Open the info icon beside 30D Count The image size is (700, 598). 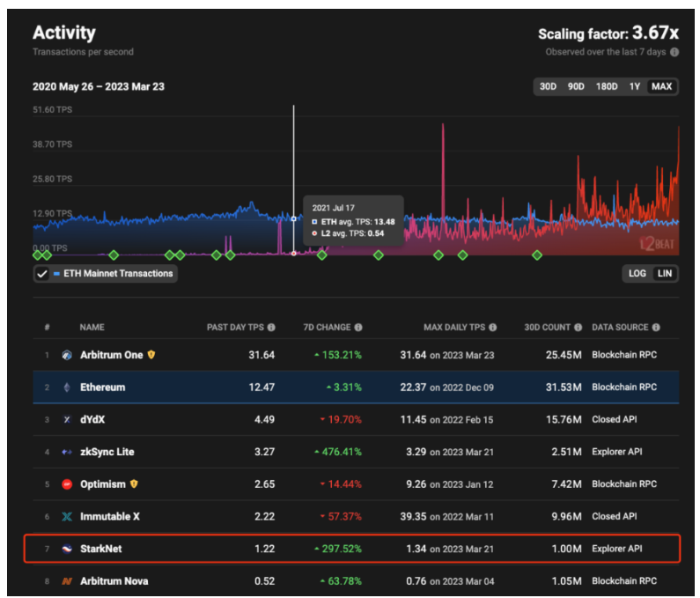coord(578,328)
